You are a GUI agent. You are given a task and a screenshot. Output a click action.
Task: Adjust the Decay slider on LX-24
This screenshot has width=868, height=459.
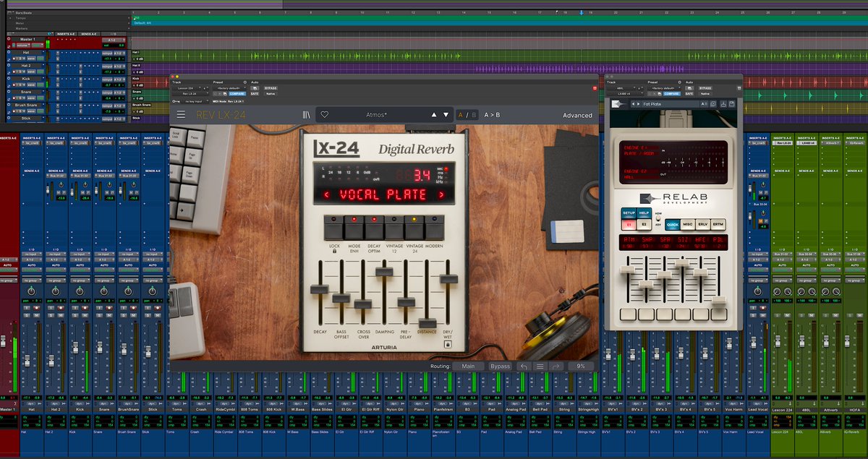[x=320, y=289]
